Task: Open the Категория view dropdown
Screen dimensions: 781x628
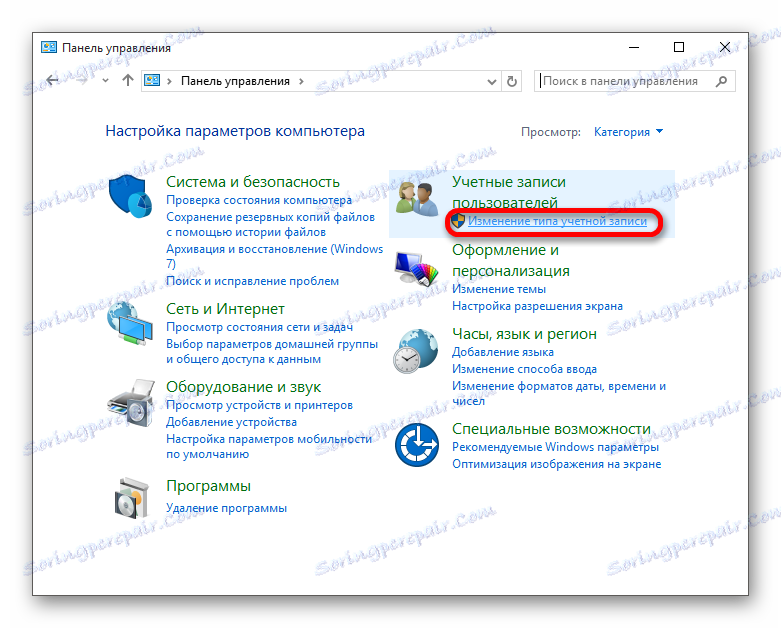Action: point(628,132)
